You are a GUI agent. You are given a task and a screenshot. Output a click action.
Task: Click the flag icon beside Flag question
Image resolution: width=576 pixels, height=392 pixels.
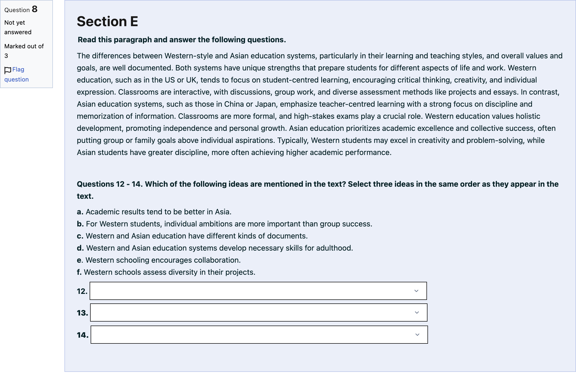pyautogui.click(x=8, y=70)
